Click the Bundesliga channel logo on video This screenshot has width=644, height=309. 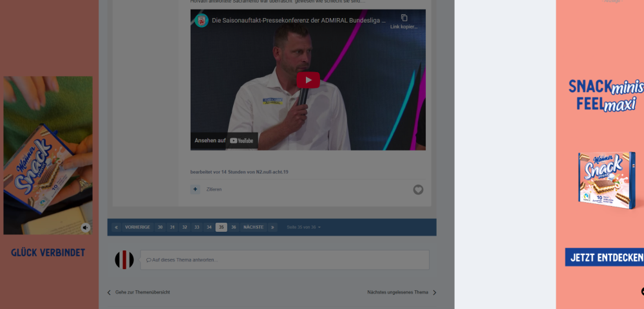pos(202,21)
